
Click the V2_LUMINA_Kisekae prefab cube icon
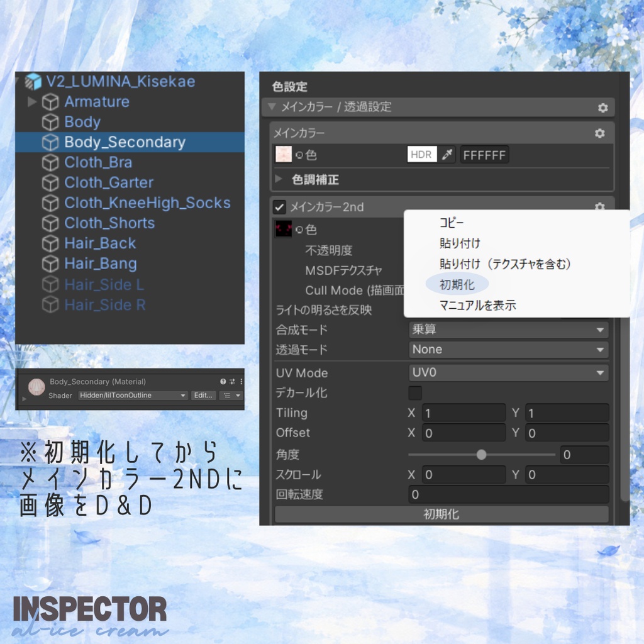(x=33, y=81)
